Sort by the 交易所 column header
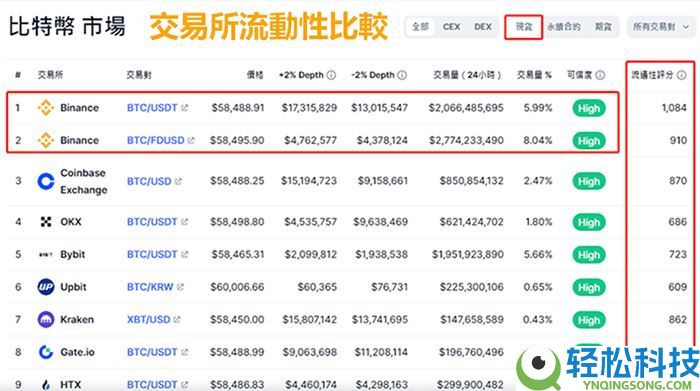700x391 pixels. pyautogui.click(x=50, y=75)
